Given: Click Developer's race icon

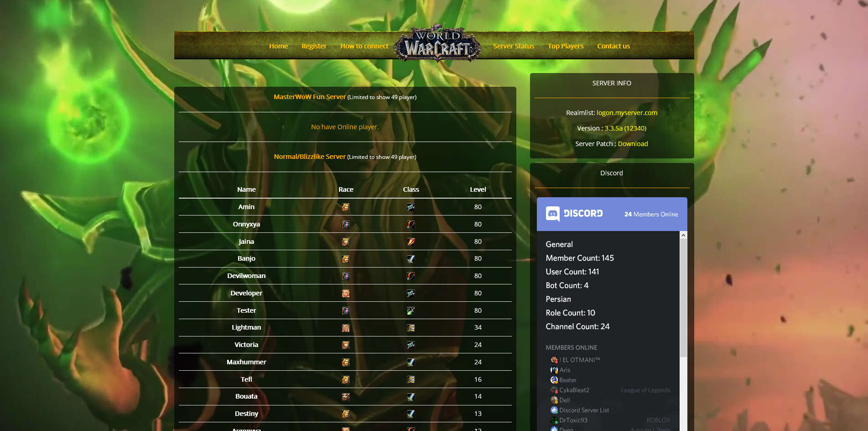Looking at the screenshot, I should [346, 294].
